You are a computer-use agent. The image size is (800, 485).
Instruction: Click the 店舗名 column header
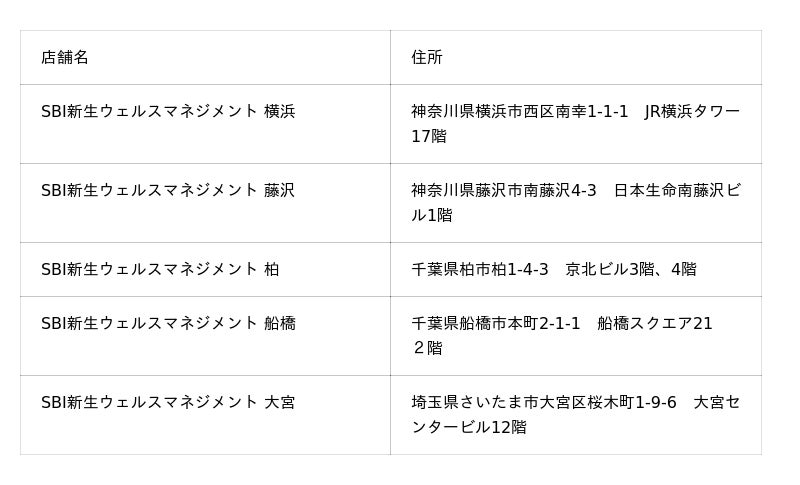tap(65, 57)
